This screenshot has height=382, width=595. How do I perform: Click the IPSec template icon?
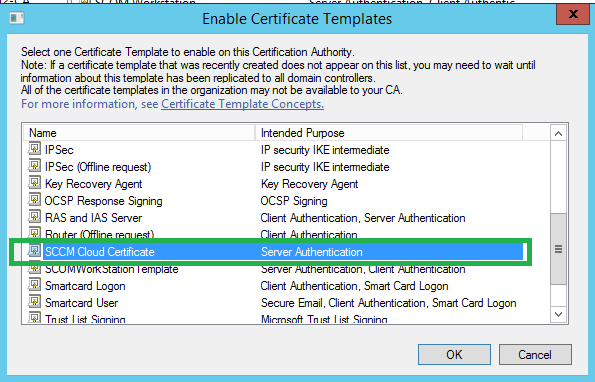[34, 149]
